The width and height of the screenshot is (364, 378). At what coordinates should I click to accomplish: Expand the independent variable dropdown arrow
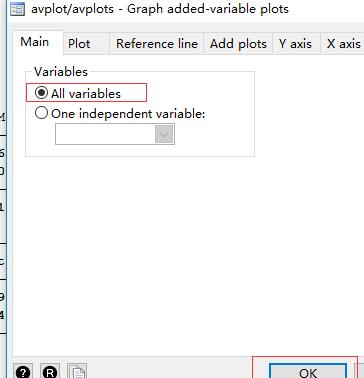point(164,134)
